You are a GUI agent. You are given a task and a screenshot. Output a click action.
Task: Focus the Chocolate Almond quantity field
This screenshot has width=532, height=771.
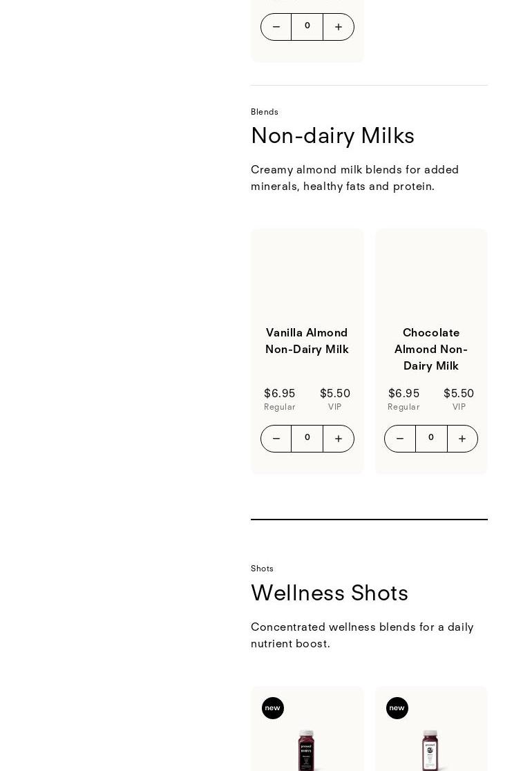[431, 438]
